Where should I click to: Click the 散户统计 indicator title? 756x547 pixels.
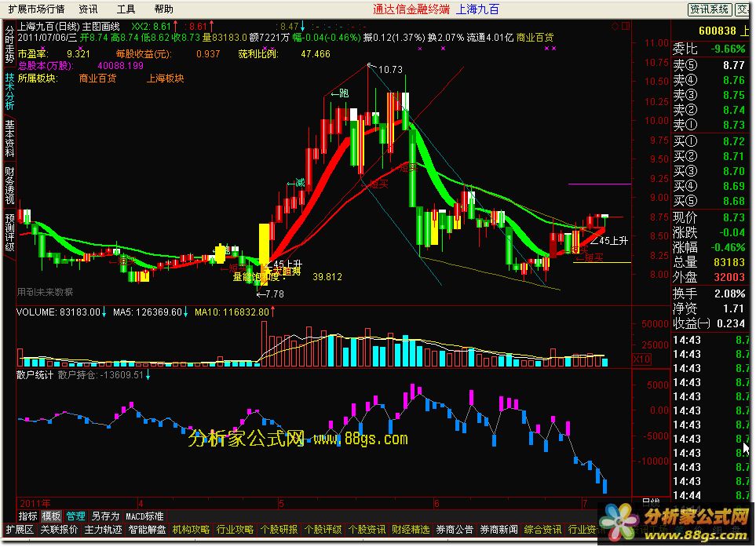click(35, 375)
